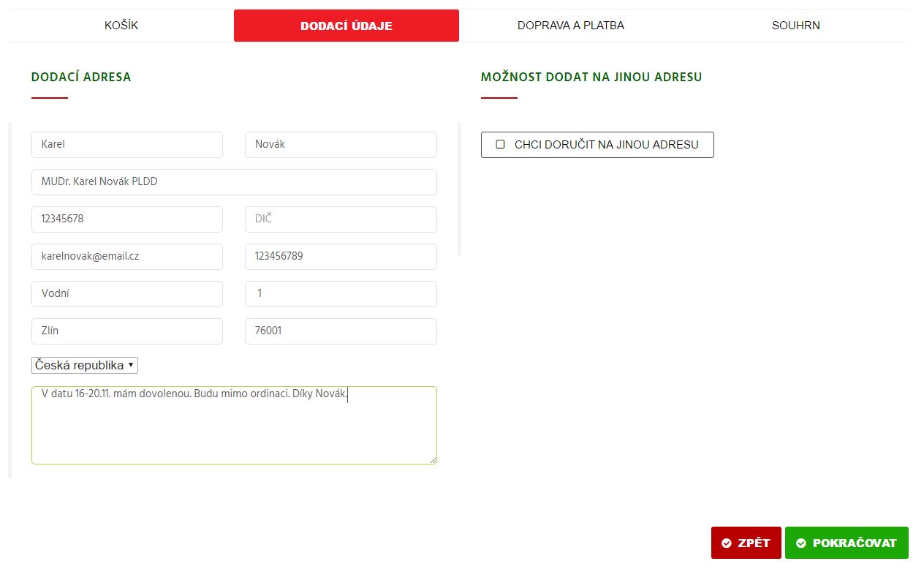
Task: Click the street field containing Vodní
Action: [127, 294]
